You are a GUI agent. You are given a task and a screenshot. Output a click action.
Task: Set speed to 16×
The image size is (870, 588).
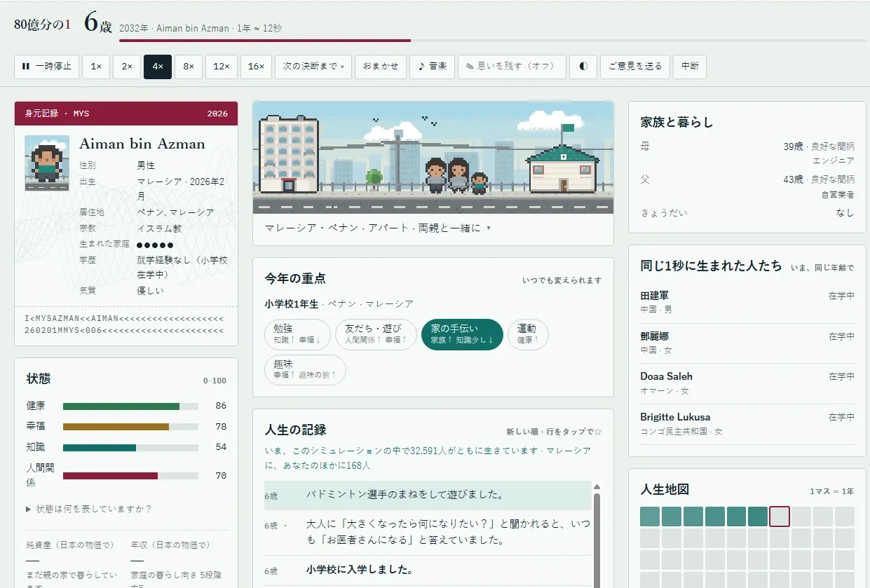click(x=257, y=67)
